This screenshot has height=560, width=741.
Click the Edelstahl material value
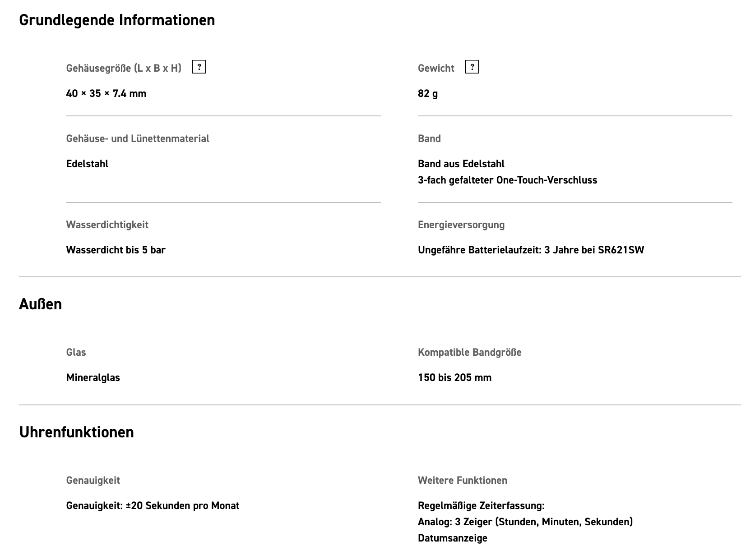point(87,164)
